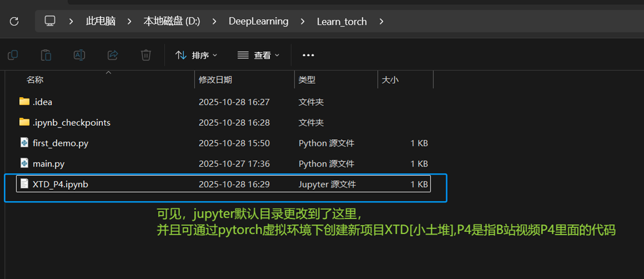
Task: Sort by 类型 column header
Action: 307,80
